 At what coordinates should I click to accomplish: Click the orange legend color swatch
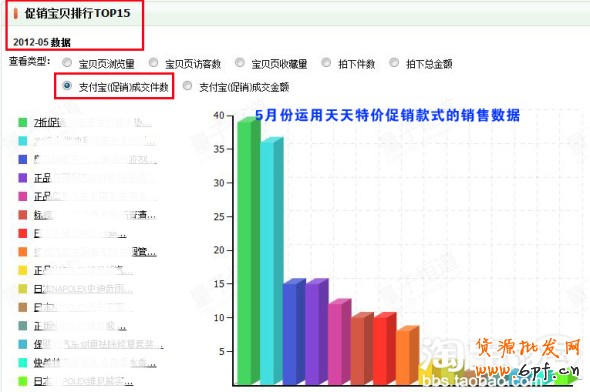[x=23, y=252]
